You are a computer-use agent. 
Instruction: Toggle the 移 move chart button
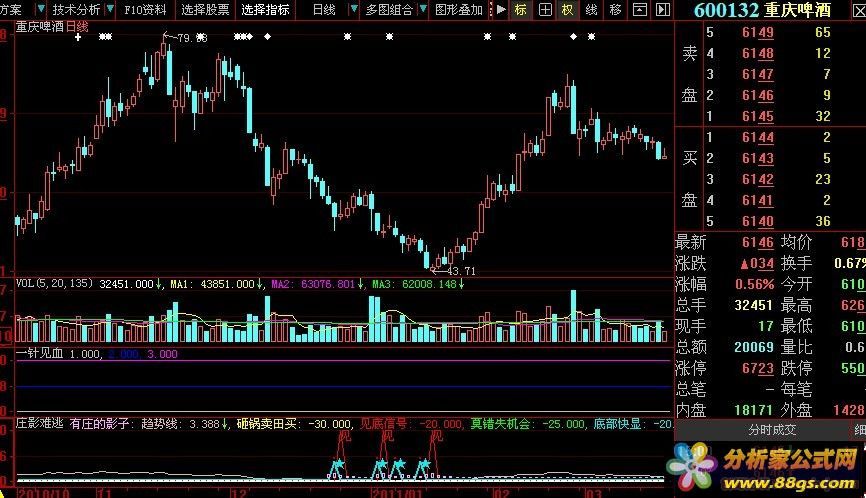click(x=615, y=9)
